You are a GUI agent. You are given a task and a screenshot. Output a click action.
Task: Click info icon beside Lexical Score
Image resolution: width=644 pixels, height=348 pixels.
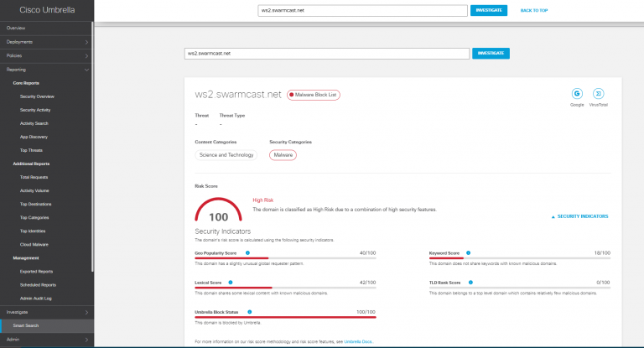(x=231, y=283)
